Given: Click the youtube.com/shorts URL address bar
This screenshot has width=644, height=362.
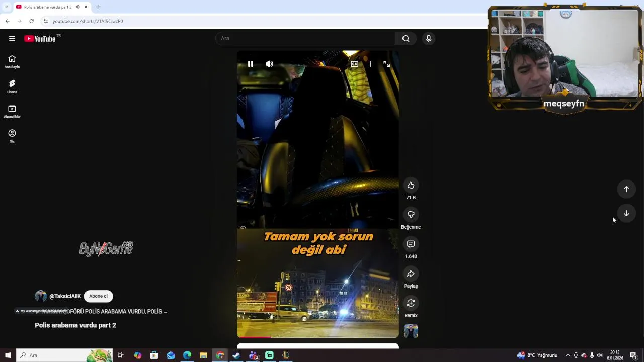Looking at the screenshot, I should pos(88,21).
